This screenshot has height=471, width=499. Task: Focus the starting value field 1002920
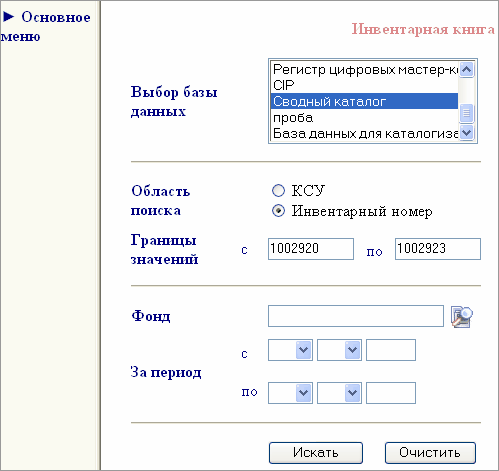[311, 249]
